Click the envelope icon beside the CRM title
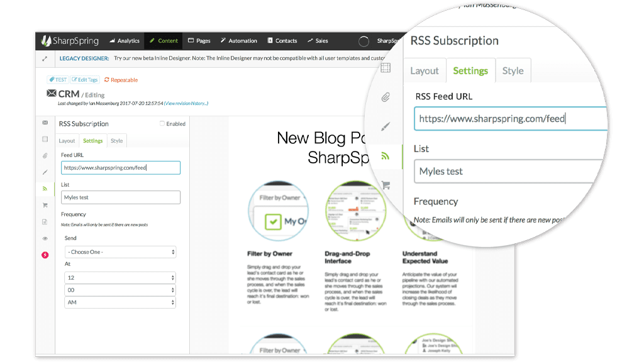 click(x=52, y=93)
